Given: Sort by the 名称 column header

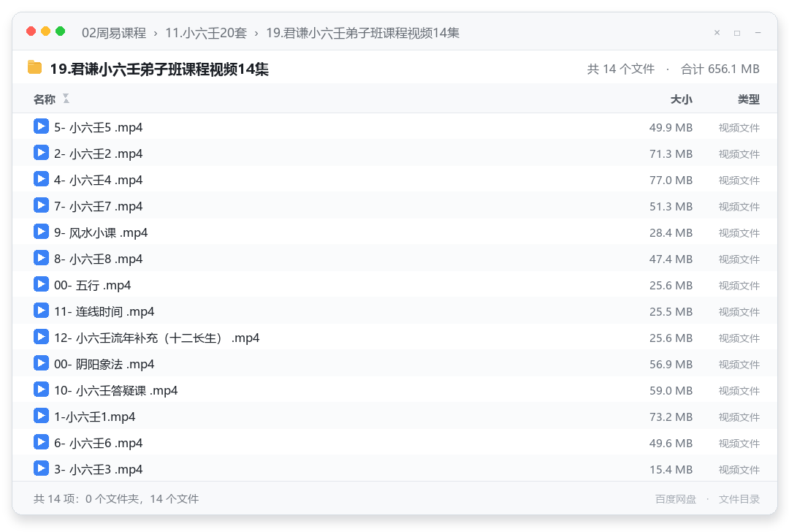Looking at the screenshot, I should [45, 99].
